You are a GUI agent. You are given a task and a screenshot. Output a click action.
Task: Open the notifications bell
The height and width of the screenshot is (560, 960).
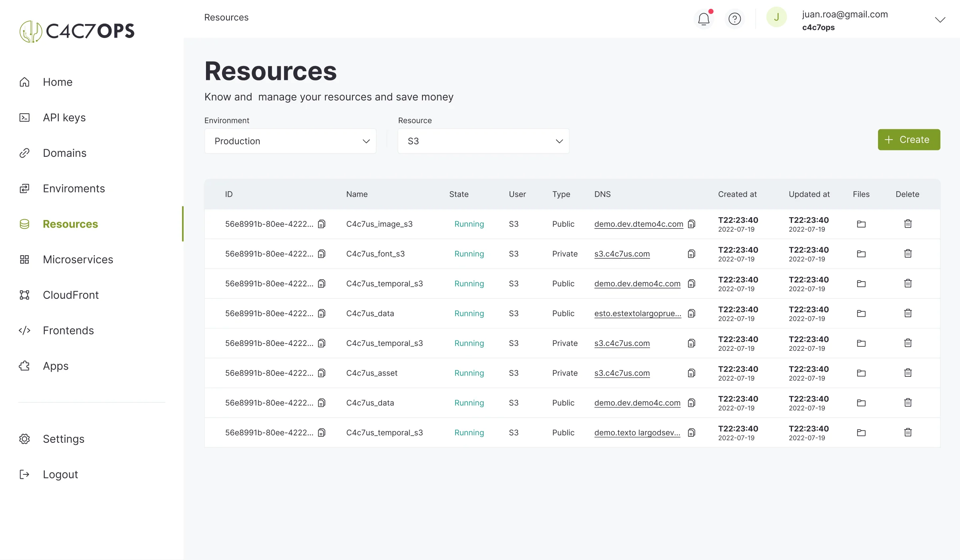coord(704,19)
